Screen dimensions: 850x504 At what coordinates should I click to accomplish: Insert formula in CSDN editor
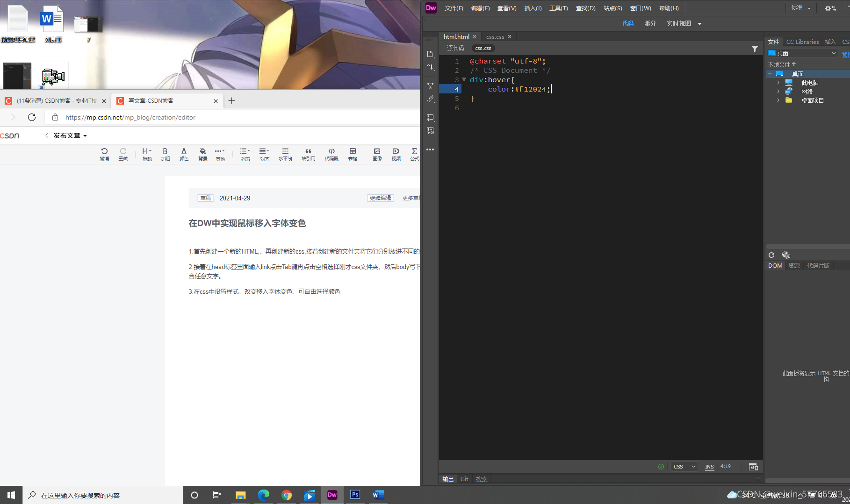[414, 154]
